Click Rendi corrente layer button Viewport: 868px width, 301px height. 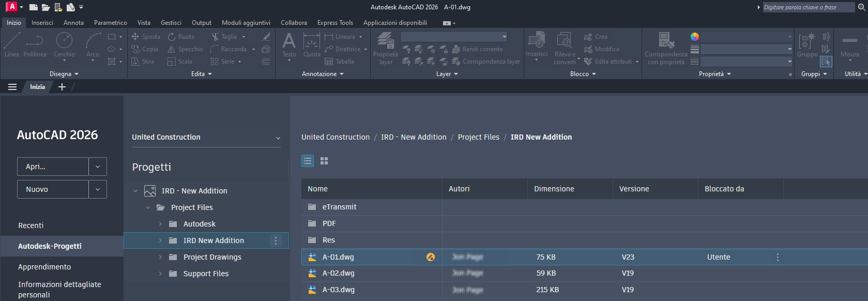[477, 49]
